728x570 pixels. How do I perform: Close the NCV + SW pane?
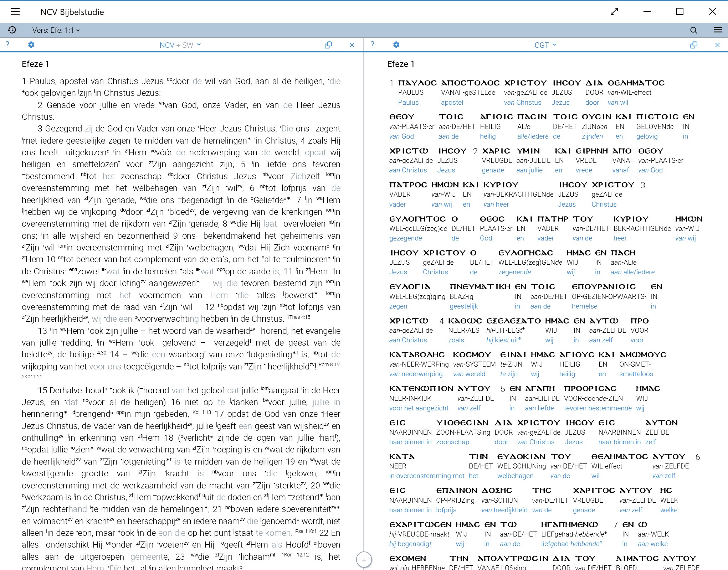[x=352, y=45]
